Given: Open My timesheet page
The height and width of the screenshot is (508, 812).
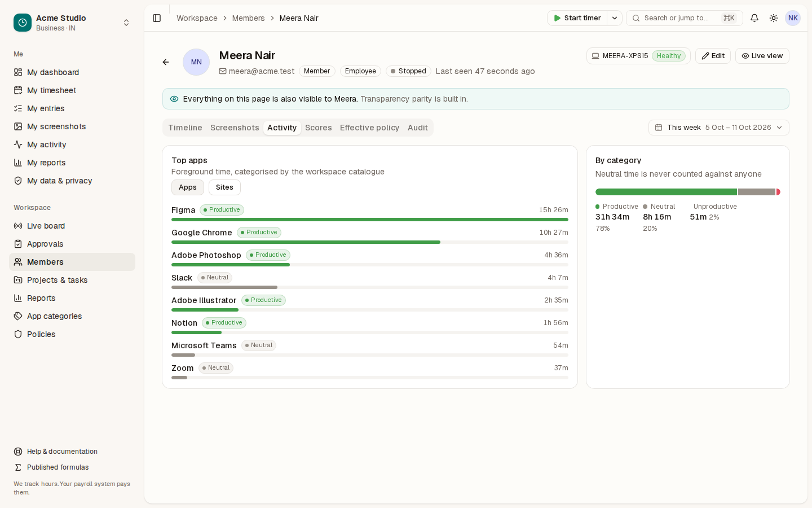Looking at the screenshot, I should (72, 90).
